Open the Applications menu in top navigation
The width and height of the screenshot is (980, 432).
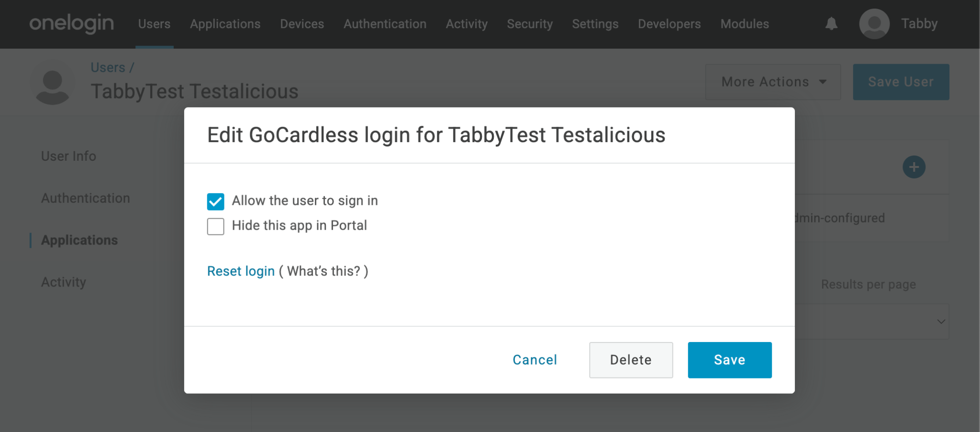225,24
